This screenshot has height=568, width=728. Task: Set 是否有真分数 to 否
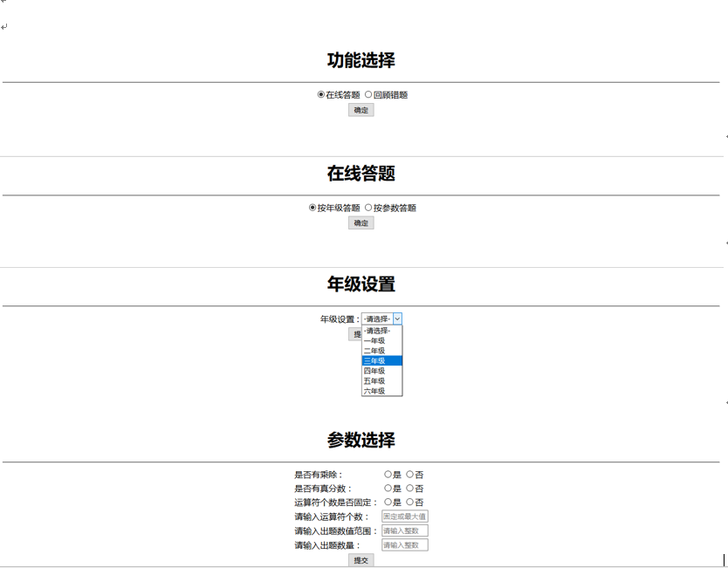tap(409, 489)
